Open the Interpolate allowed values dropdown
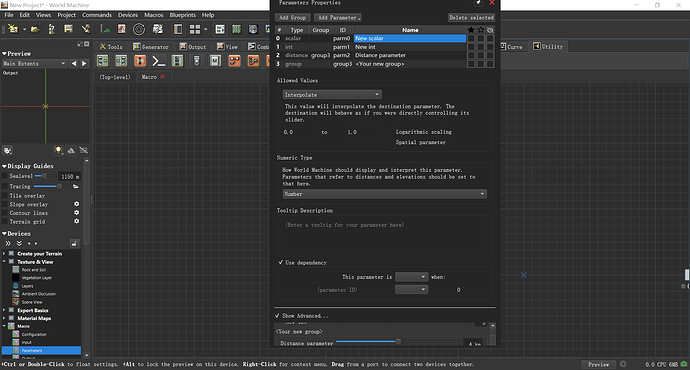The height and width of the screenshot is (370, 690). [332, 95]
